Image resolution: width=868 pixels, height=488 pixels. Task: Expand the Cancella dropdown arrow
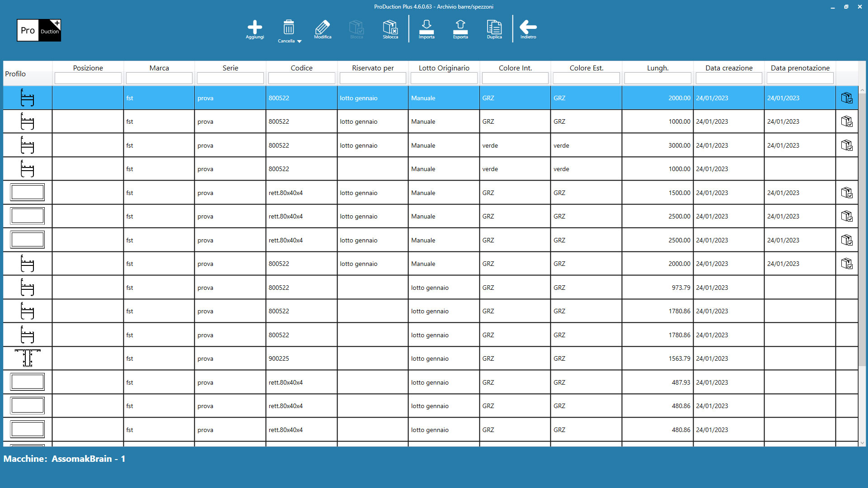coord(299,41)
